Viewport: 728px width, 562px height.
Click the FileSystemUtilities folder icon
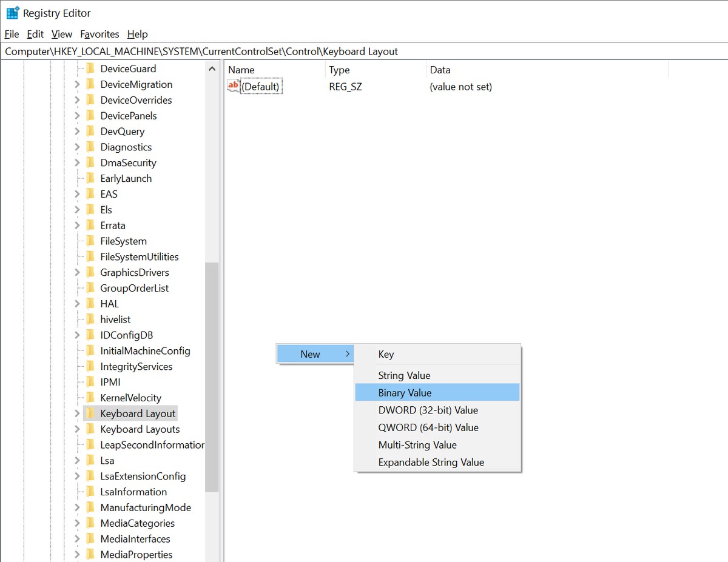tap(90, 256)
